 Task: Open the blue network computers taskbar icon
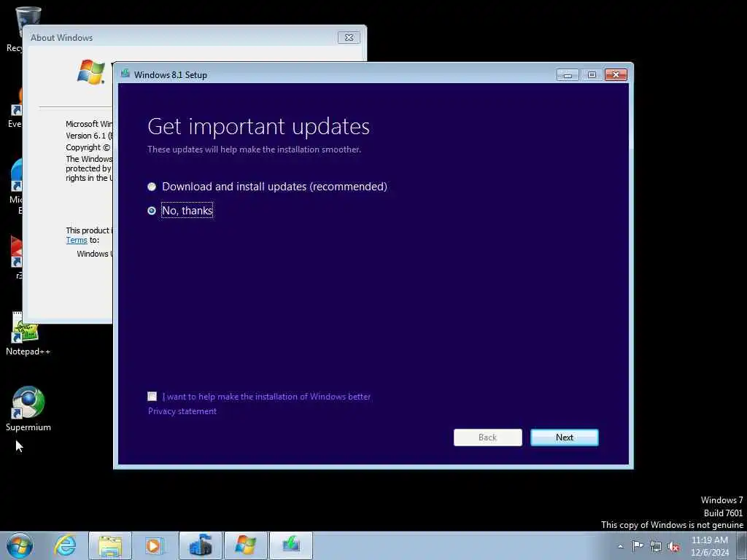200,545
